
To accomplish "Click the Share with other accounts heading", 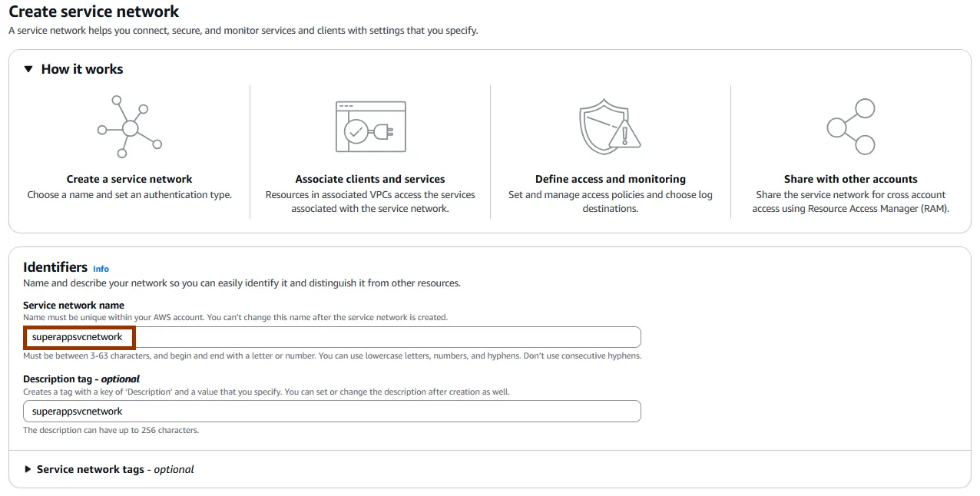I will tap(851, 179).
